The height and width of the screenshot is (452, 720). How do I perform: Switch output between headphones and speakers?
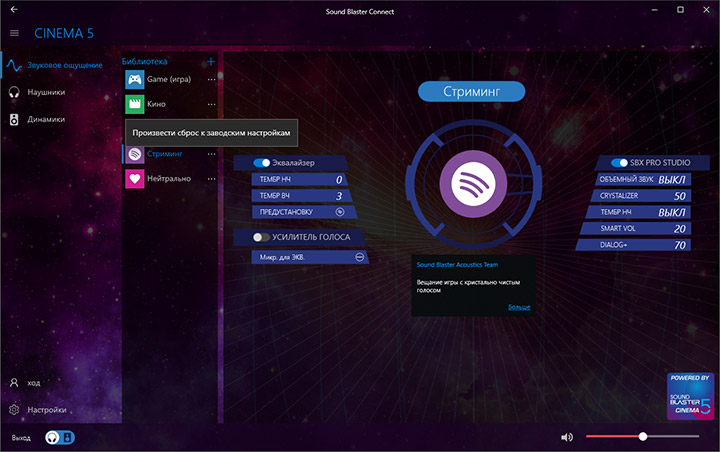[60, 437]
